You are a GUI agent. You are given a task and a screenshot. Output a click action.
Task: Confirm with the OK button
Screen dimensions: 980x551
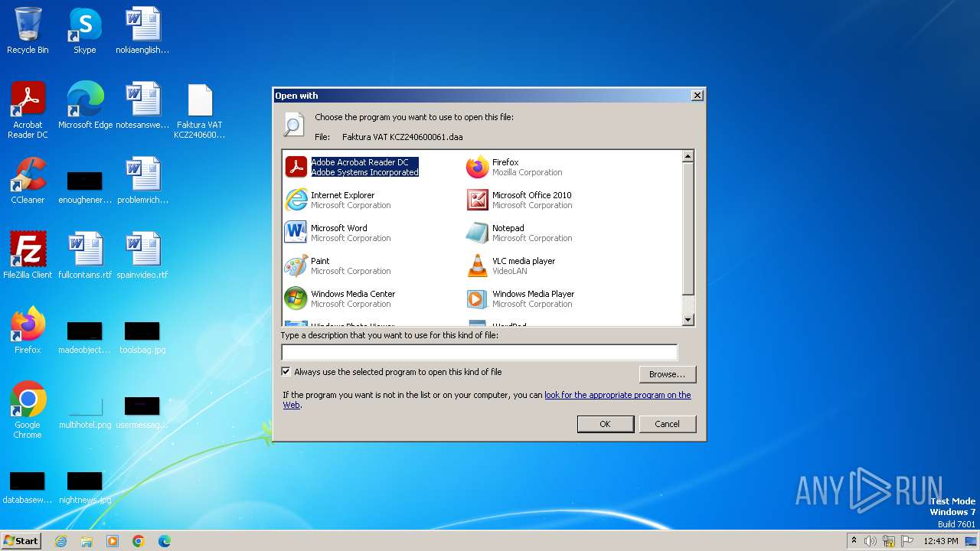pos(605,424)
